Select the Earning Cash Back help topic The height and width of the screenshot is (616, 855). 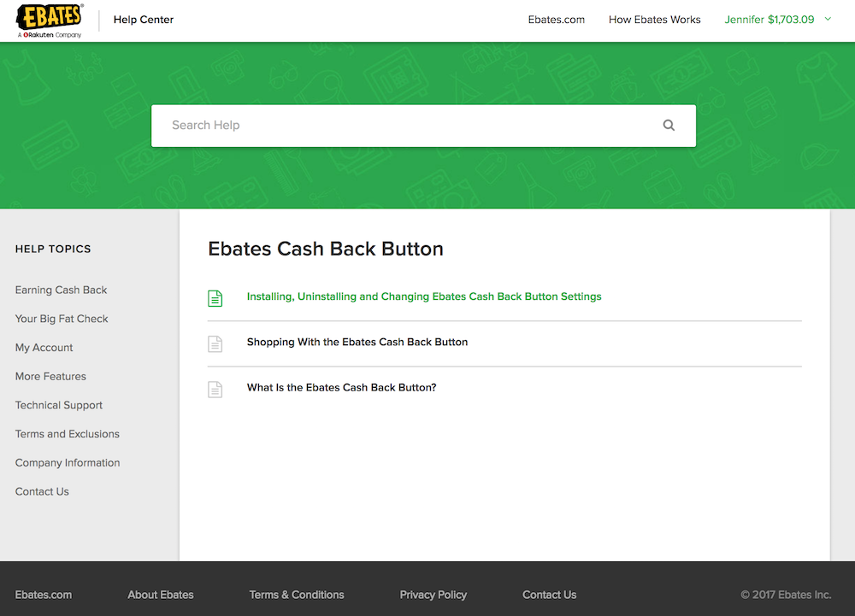tap(61, 290)
